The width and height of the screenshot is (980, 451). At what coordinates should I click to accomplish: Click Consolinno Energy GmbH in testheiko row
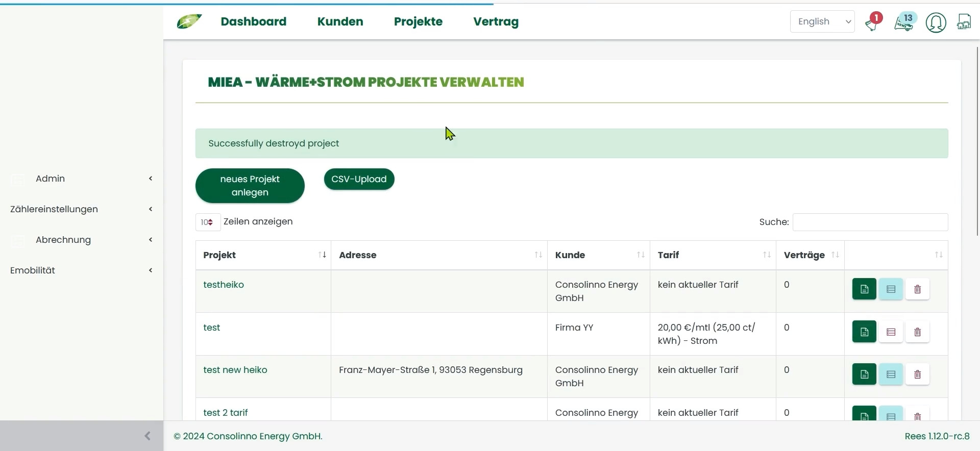click(x=597, y=291)
